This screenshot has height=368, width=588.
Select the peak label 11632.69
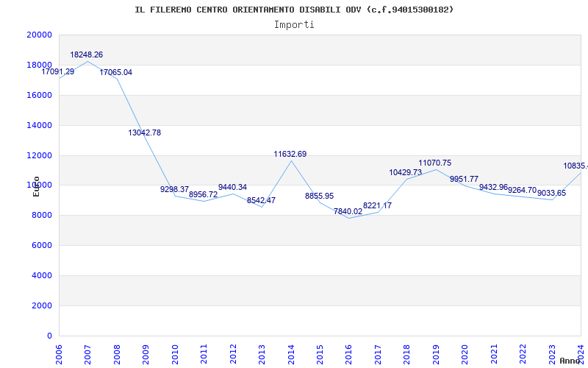[x=290, y=154]
